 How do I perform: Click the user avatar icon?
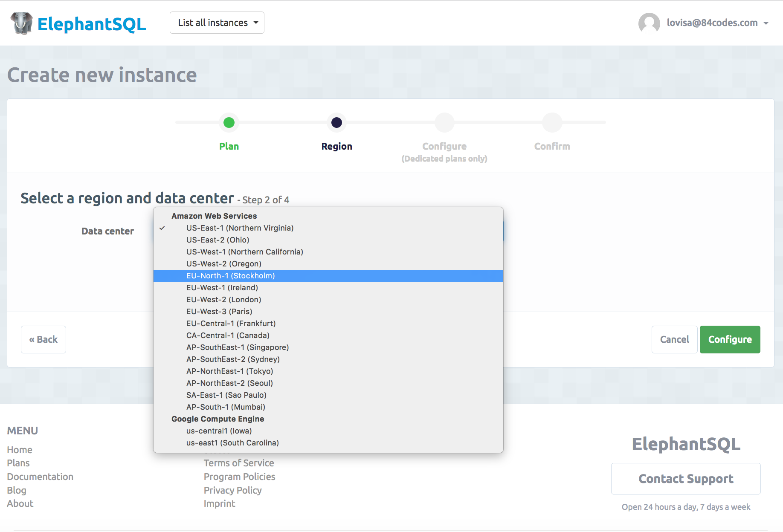(649, 23)
